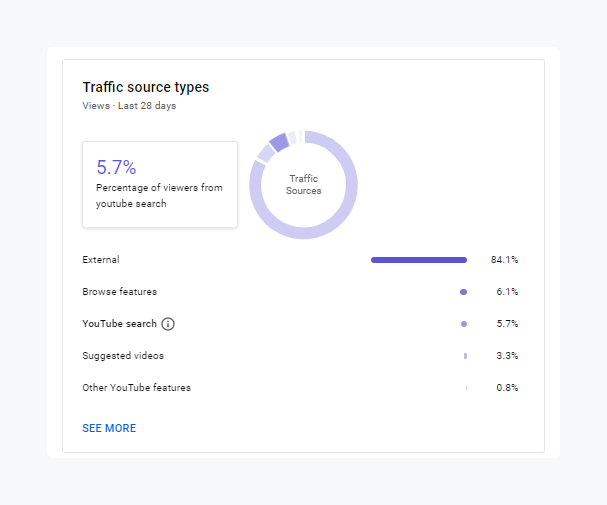Click the Traffic source types heading
The width and height of the screenshot is (607, 505).
pos(146,87)
